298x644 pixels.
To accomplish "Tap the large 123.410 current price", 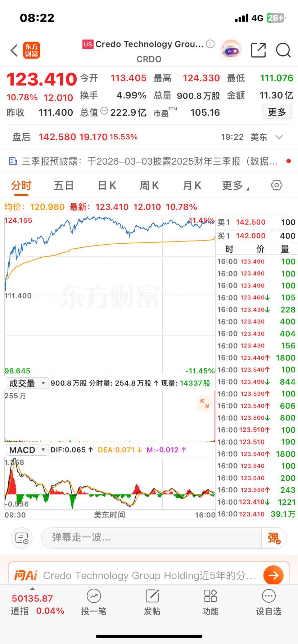I will click(42, 79).
